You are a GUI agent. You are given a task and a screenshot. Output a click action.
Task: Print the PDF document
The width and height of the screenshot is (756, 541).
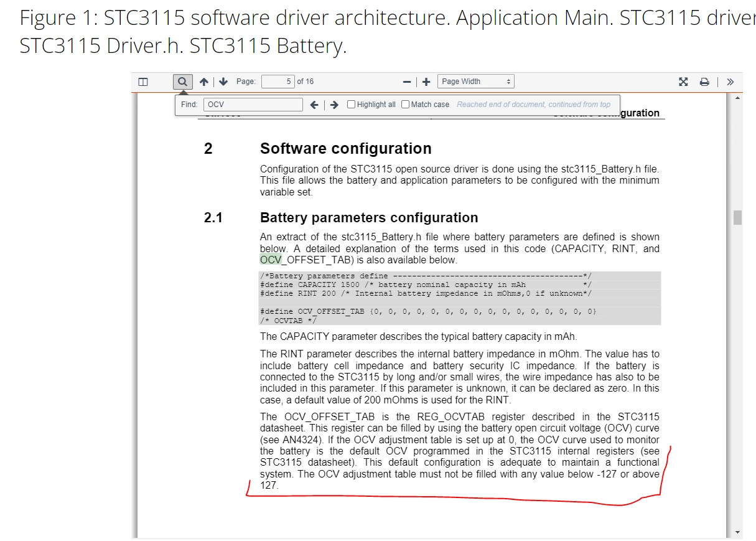(704, 82)
